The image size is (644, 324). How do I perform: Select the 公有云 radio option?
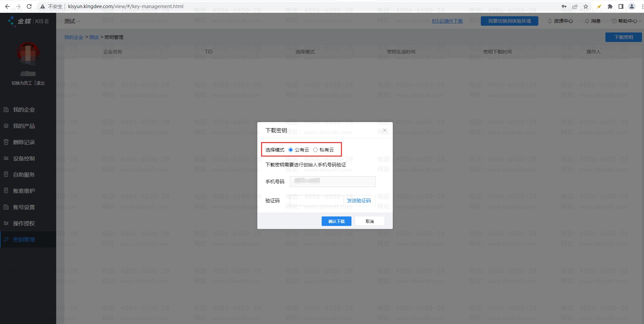pyautogui.click(x=291, y=150)
